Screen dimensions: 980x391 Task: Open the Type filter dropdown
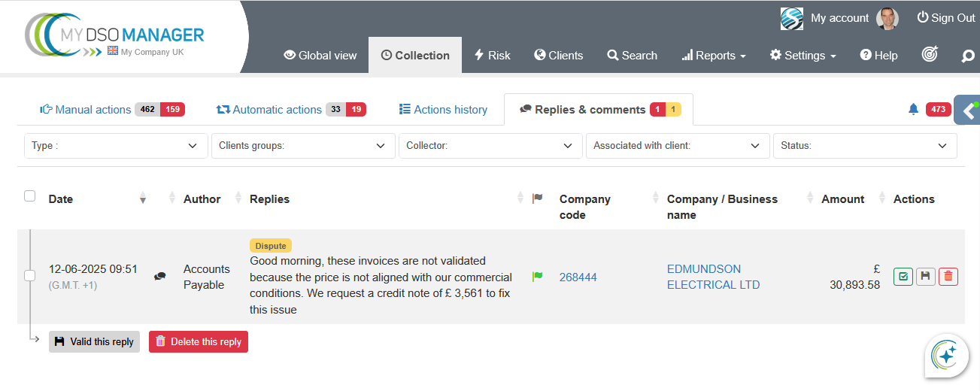pos(116,146)
